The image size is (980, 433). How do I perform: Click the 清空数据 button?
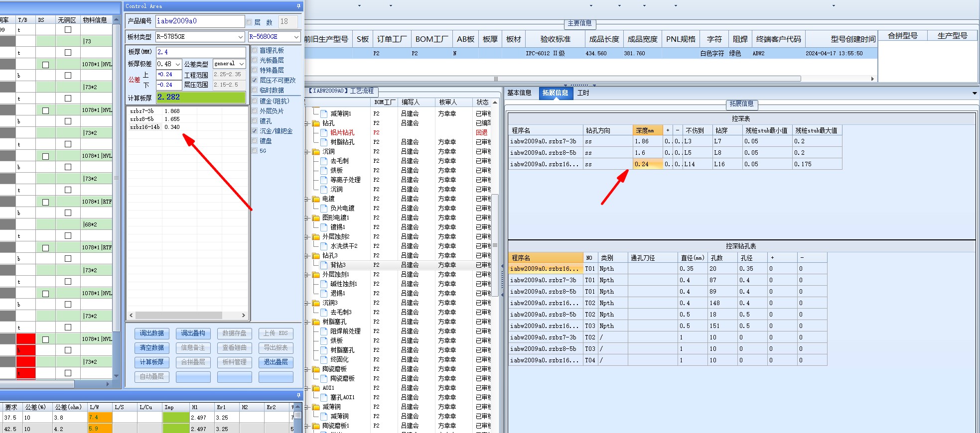pos(151,348)
